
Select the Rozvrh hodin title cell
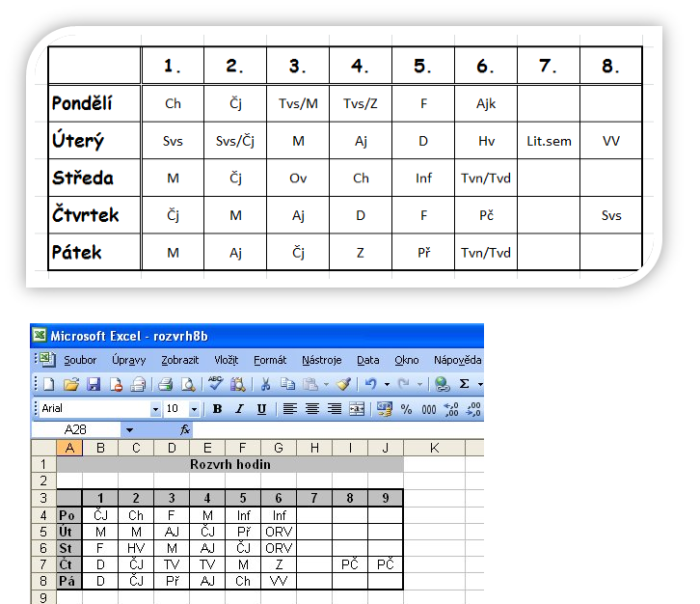coord(229,464)
